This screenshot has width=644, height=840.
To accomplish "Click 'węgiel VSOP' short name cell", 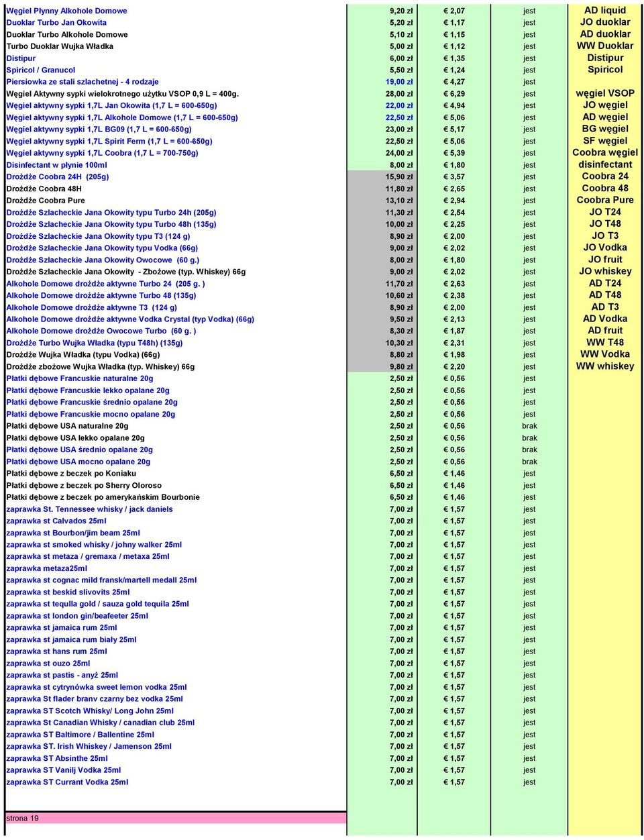I will point(605,94).
